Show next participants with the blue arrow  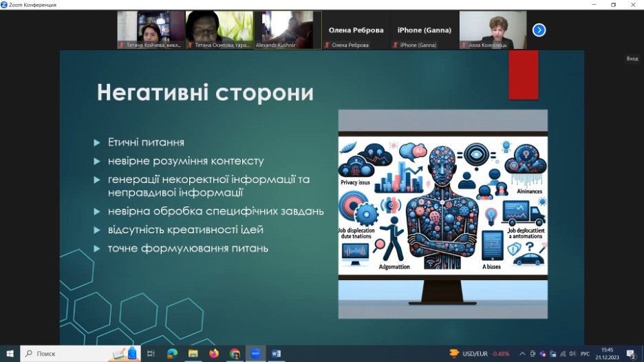[539, 30]
